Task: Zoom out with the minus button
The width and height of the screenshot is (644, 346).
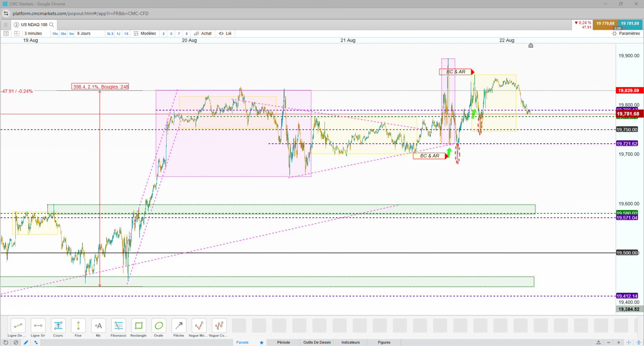Action: pyautogui.click(x=609, y=342)
